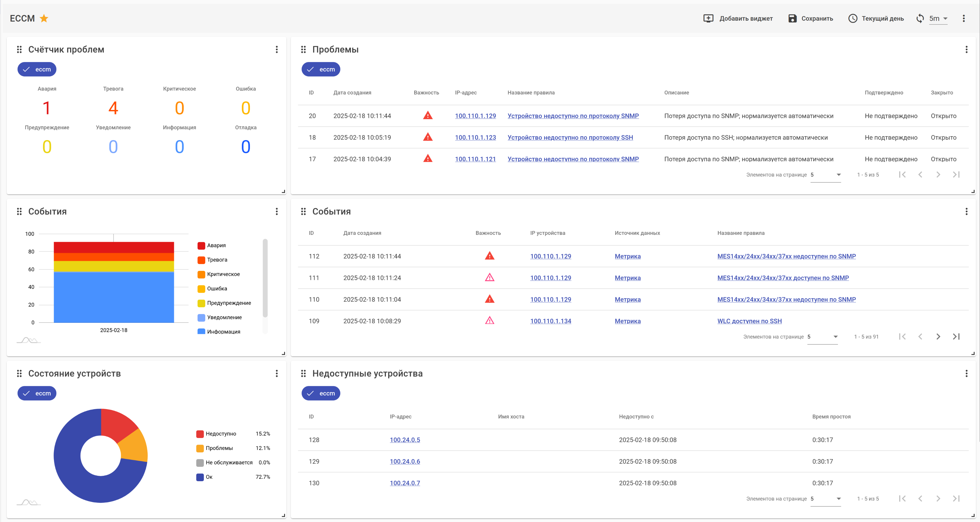Click the red Авария legend swatch in Events chart
The image size is (980, 522).
point(201,246)
